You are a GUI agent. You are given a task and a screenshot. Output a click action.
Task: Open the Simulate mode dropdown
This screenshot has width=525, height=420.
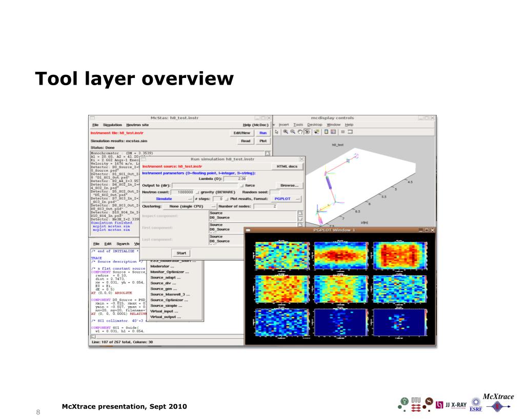coord(167,199)
